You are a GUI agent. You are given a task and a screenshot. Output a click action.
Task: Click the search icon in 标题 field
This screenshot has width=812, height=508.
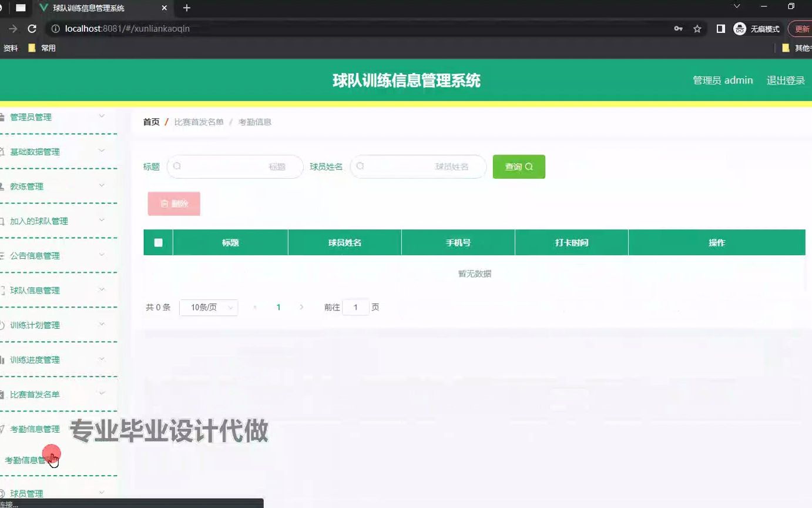[x=177, y=166]
